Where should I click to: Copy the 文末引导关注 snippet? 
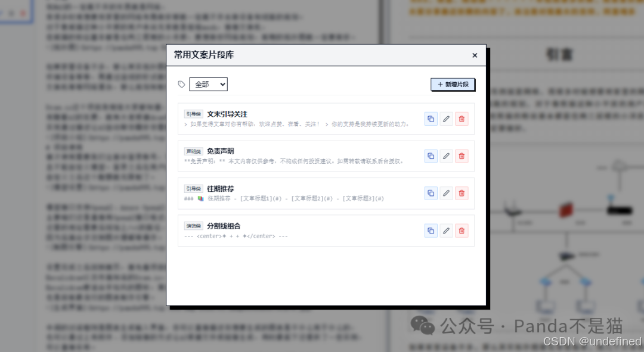431,119
